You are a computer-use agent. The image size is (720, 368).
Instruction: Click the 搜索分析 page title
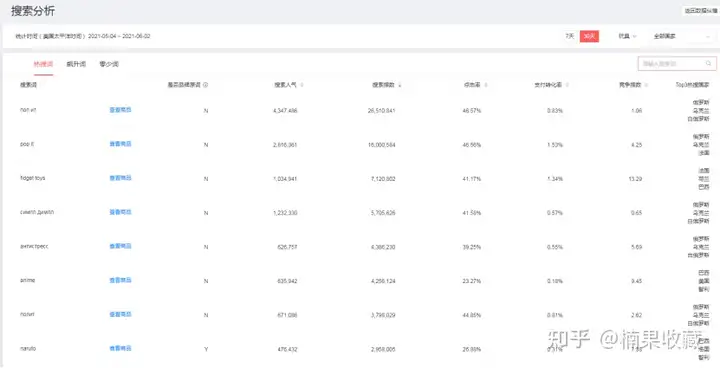33,11
